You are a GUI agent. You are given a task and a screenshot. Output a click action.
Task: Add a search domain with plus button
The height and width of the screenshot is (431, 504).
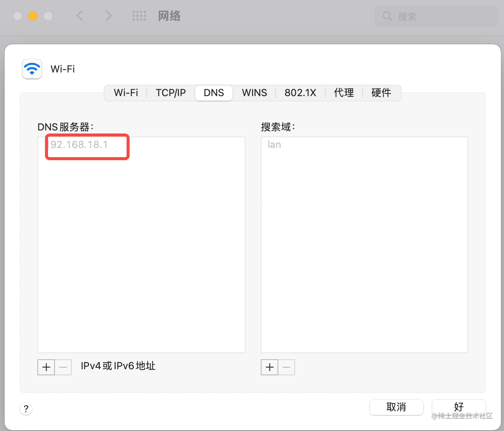270,367
